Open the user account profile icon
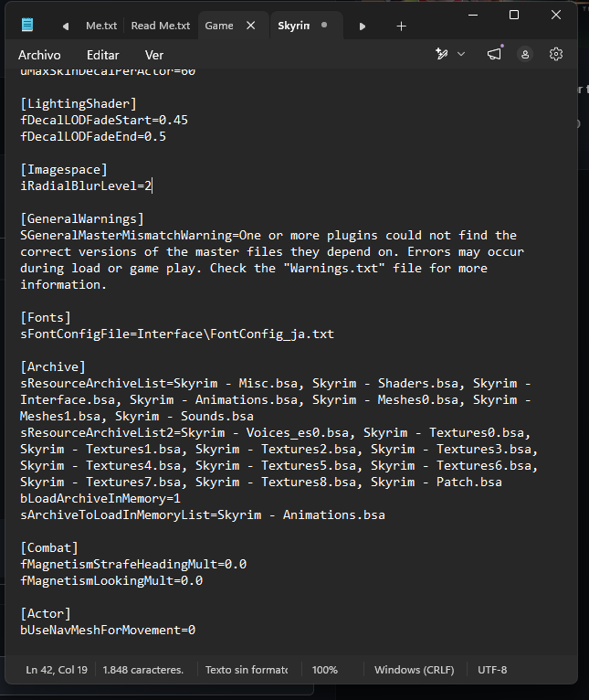 (x=525, y=55)
